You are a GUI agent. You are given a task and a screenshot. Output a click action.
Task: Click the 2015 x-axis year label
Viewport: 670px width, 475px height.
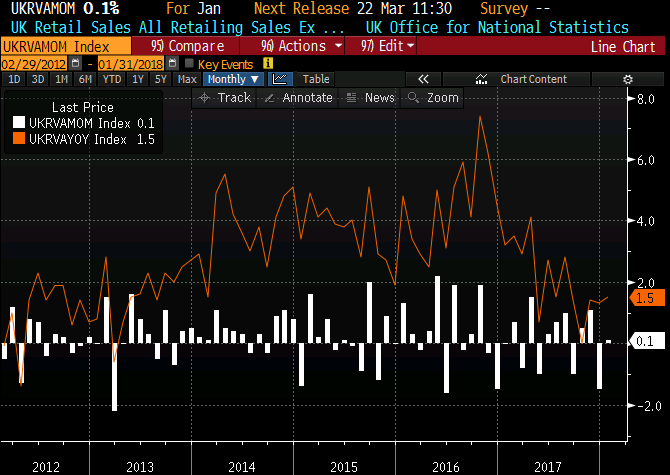[x=344, y=467]
